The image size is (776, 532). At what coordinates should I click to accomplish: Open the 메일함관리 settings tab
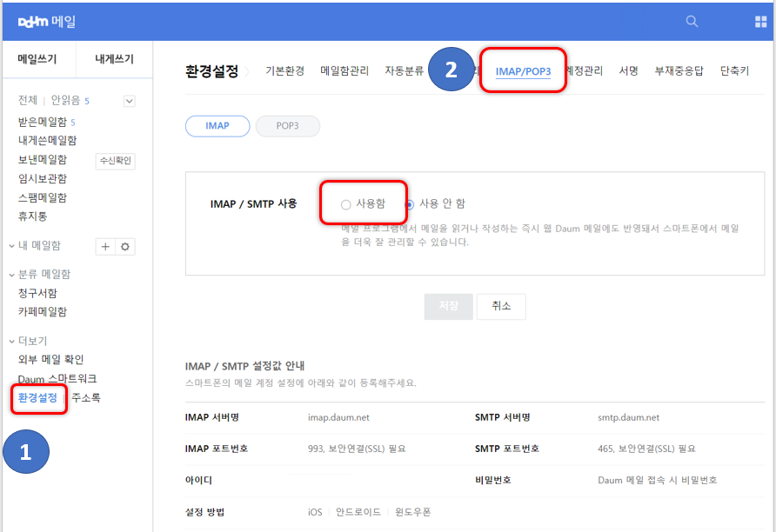pos(345,71)
